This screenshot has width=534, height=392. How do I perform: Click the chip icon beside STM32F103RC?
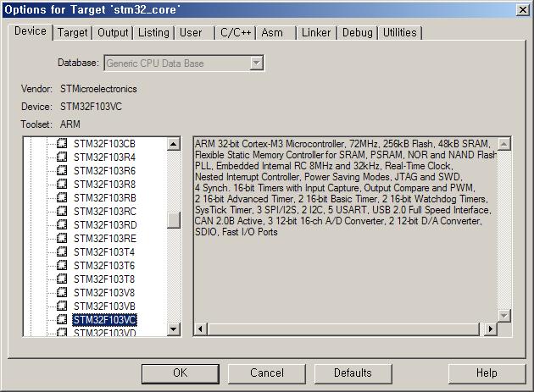point(62,211)
